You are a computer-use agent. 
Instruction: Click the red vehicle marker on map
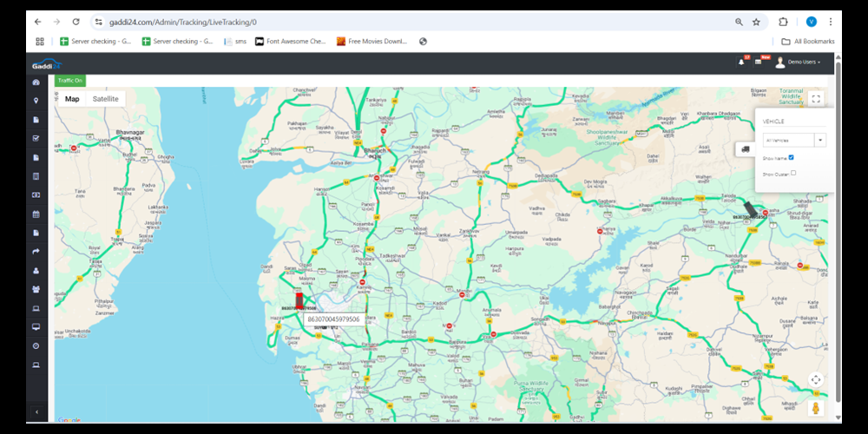click(299, 300)
